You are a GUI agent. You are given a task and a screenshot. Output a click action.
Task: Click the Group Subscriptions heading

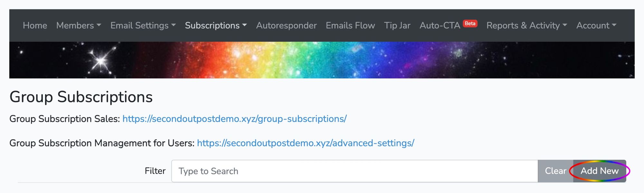[81, 97]
